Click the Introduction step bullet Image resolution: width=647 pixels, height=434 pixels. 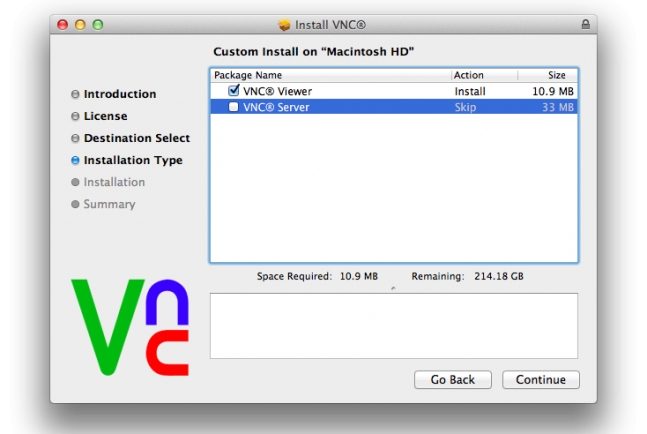point(75,94)
